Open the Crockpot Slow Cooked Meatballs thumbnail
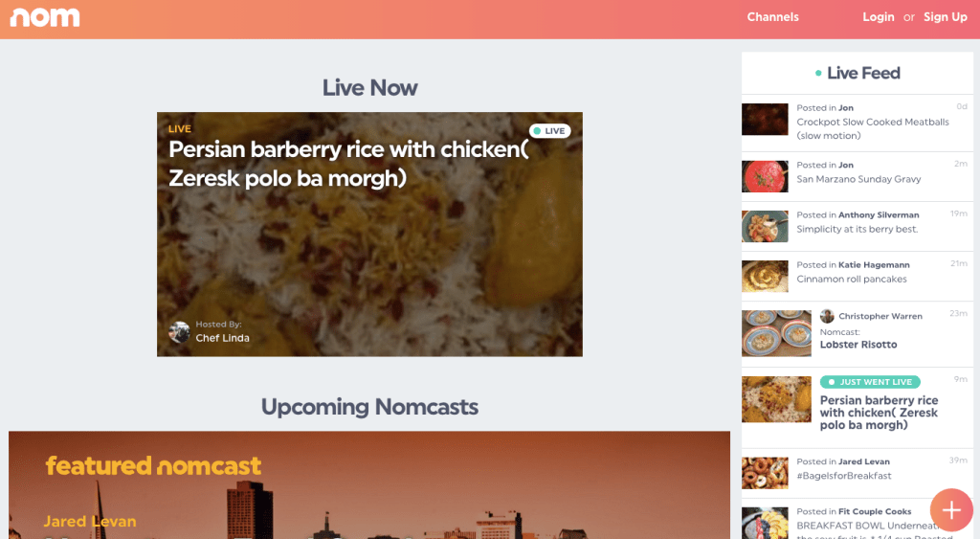980x539 pixels. coord(765,120)
